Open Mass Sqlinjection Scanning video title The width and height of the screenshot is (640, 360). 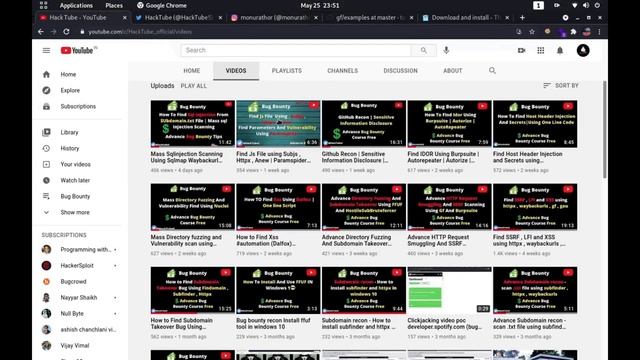tap(187, 157)
